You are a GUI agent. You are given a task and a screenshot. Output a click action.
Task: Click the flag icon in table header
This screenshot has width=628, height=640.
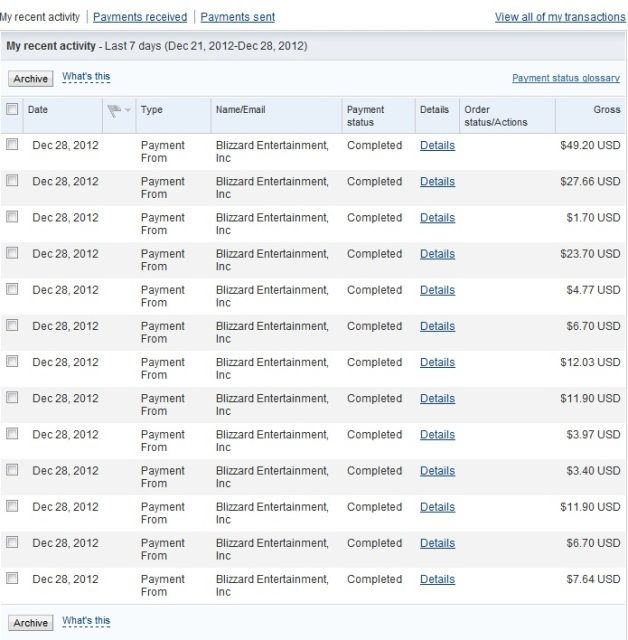pos(115,109)
